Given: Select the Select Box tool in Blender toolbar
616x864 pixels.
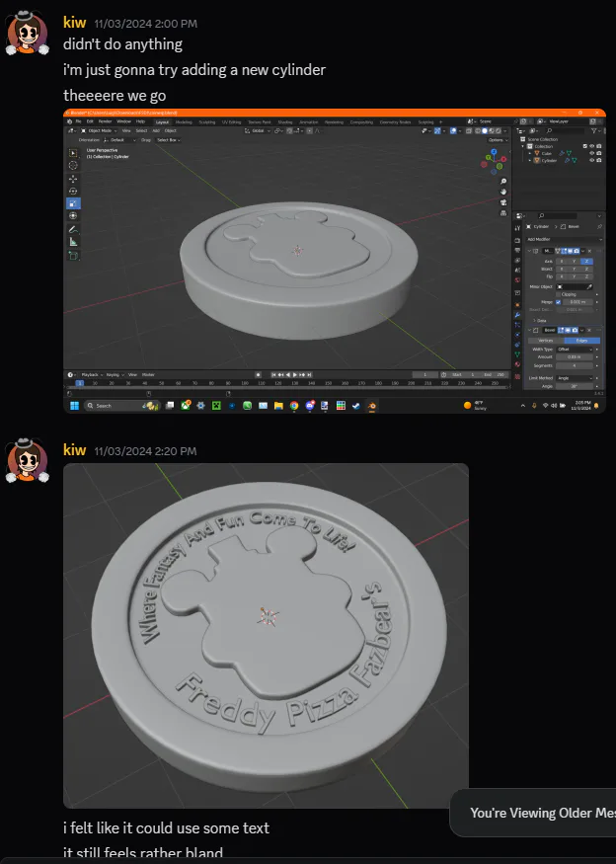Looking at the screenshot, I should pyautogui.click(x=73, y=153).
